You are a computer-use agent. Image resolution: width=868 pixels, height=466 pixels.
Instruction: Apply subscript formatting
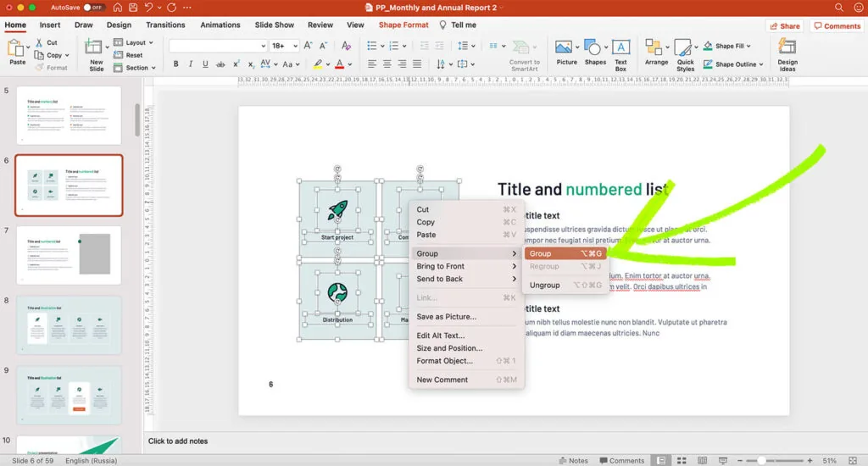click(x=251, y=64)
